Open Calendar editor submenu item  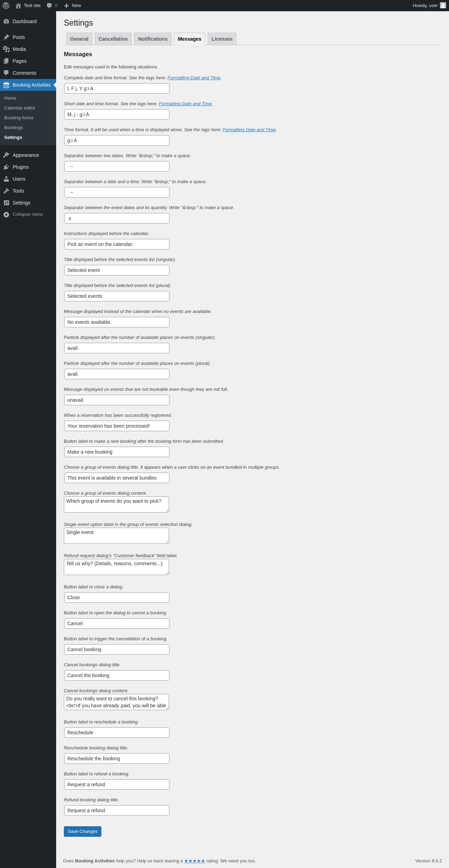click(x=20, y=108)
